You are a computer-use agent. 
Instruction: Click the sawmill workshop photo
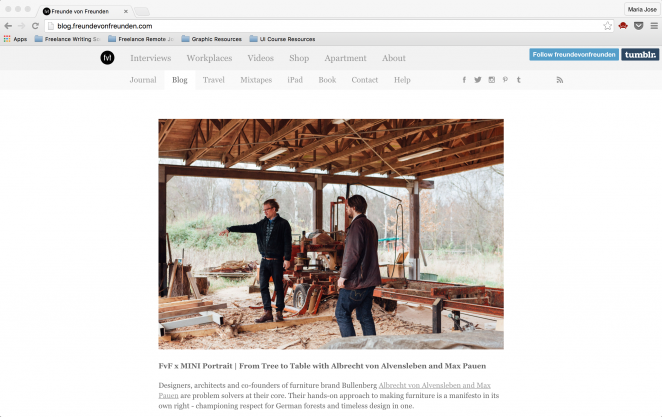(331, 234)
